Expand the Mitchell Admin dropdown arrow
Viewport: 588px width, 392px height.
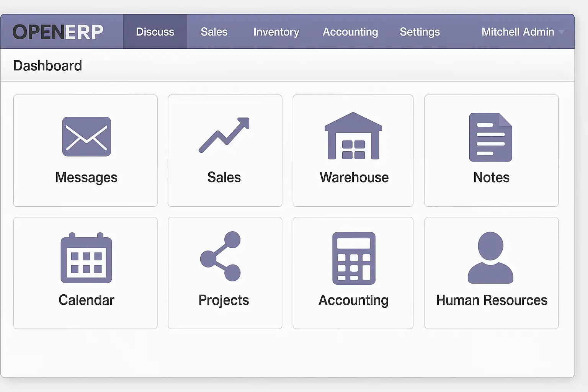[562, 32]
